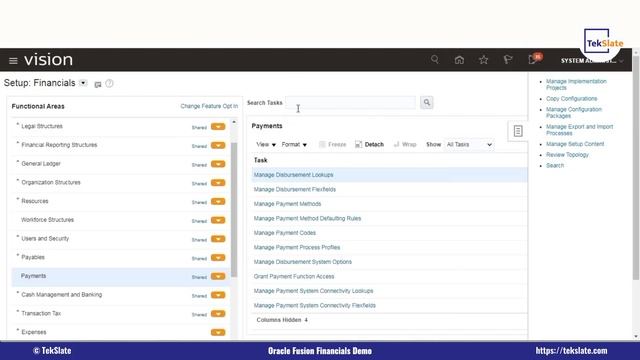This screenshot has height=360, width=640.
Task: Select the Payments functional area
Action: click(x=33, y=276)
